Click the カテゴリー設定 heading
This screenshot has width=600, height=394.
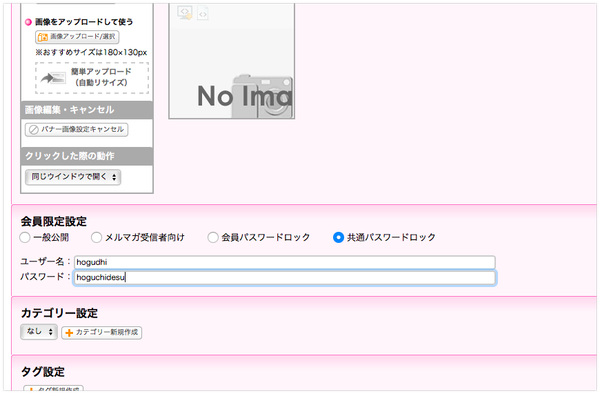59,313
